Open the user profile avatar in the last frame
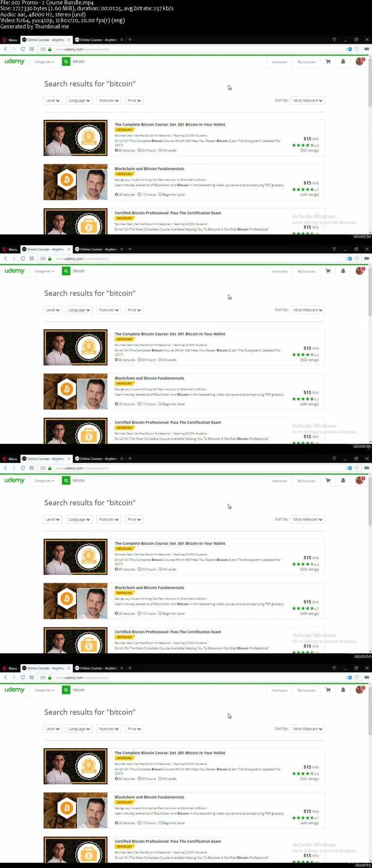The image size is (372, 868). (360, 689)
